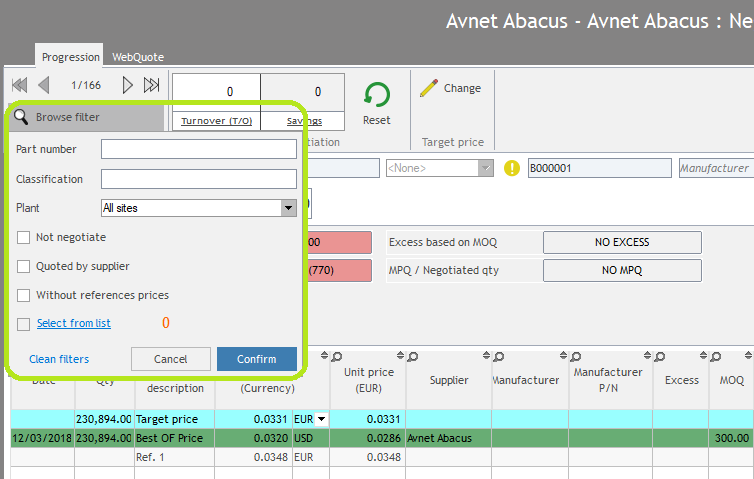Go to the first record
This screenshot has height=479, width=754.
tap(19, 86)
